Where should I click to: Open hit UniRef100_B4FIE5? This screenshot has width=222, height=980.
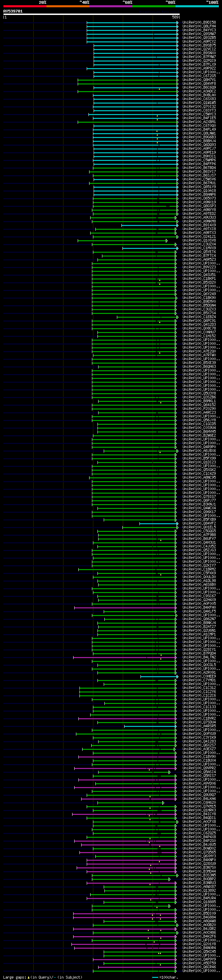[x=199, y=118]
